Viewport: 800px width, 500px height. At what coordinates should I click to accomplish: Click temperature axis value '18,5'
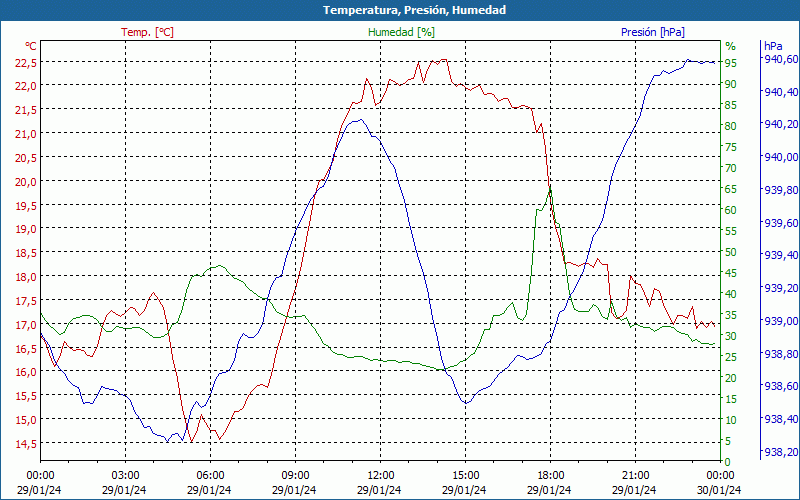coord(26,253)
